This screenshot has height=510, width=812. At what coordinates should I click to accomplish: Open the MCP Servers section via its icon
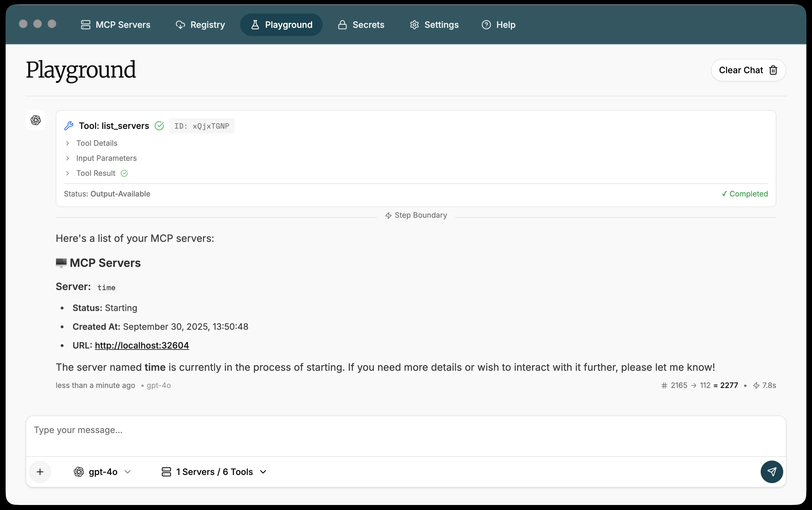(86, 24)
